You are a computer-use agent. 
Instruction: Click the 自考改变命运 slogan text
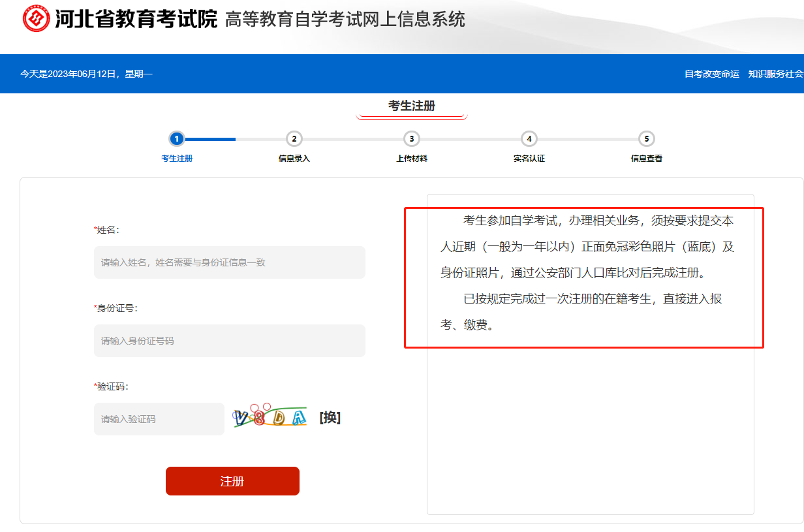pos(711,74)
